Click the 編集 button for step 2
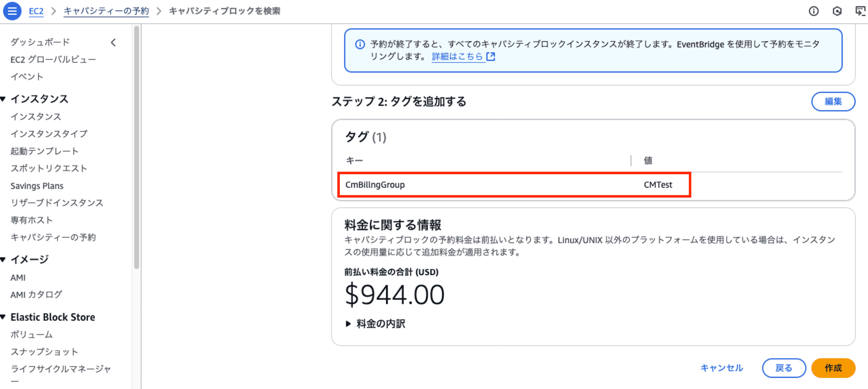This screenshot has height=389, width=868. click(833, 101)
